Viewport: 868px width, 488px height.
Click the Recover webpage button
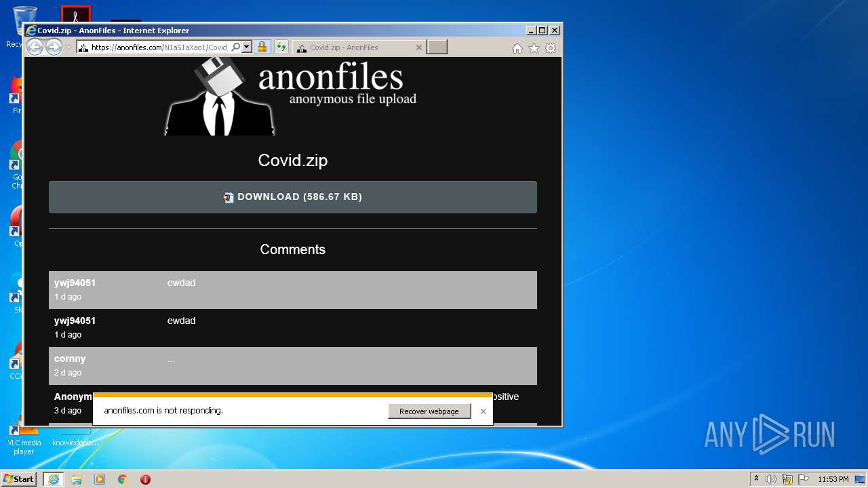pyautogui.click(x=429, y=411)
